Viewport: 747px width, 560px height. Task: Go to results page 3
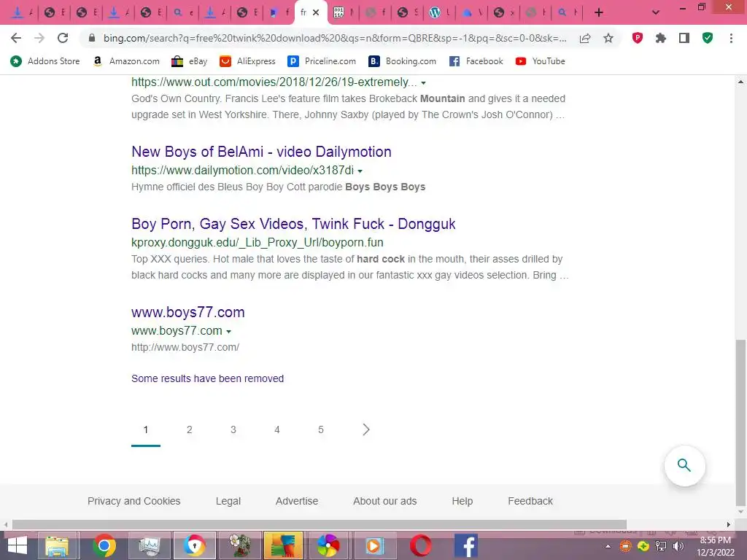pos(233,429)
